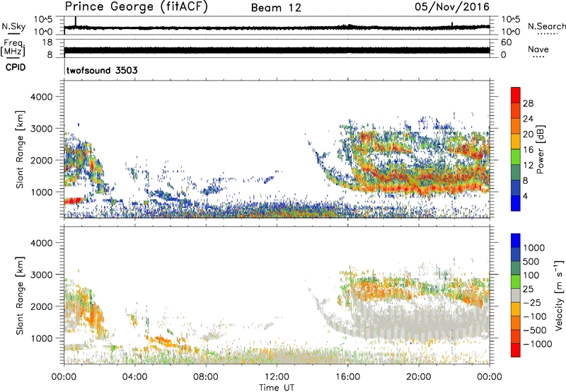Click the blue top segment of the velocity colorbar
Screen dimensions: 566x392
(516, 241)
